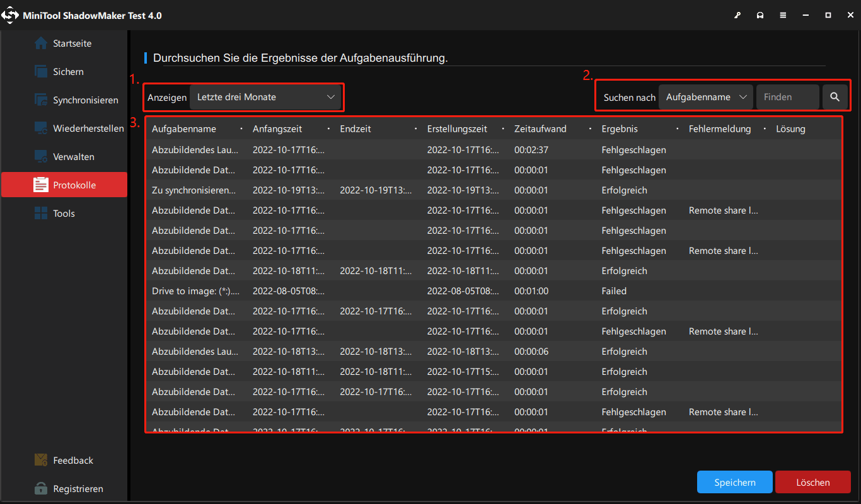Click into the Finden search field
This screenshot has width=861, height=504.
point(788,97)
